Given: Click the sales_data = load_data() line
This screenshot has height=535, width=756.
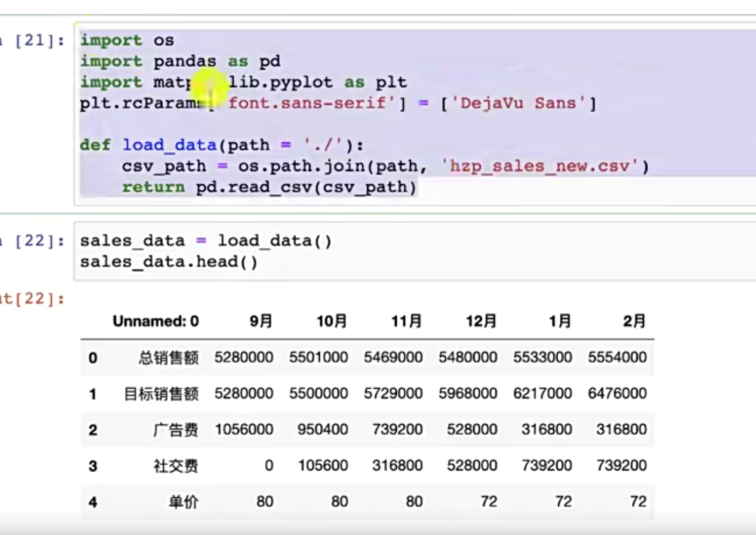Looking at the screenshot, I should (206, 241).
